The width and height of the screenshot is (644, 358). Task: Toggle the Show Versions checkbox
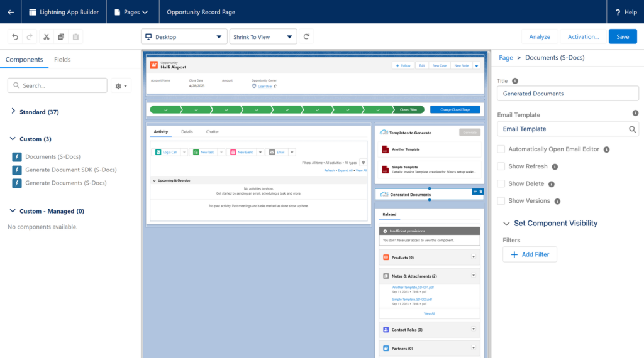tap(501, 201)
